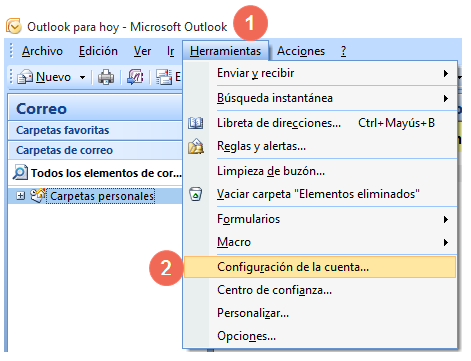Expand Macro submenu arrow
The height and width of the screenshot is (361, 471).
tap(446, 242)
